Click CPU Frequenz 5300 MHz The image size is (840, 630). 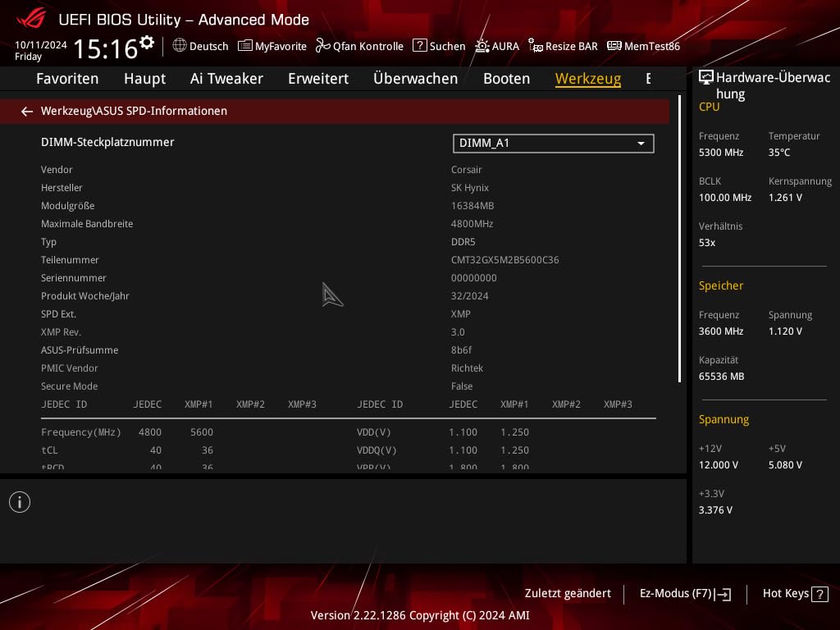tap(721, 152)
